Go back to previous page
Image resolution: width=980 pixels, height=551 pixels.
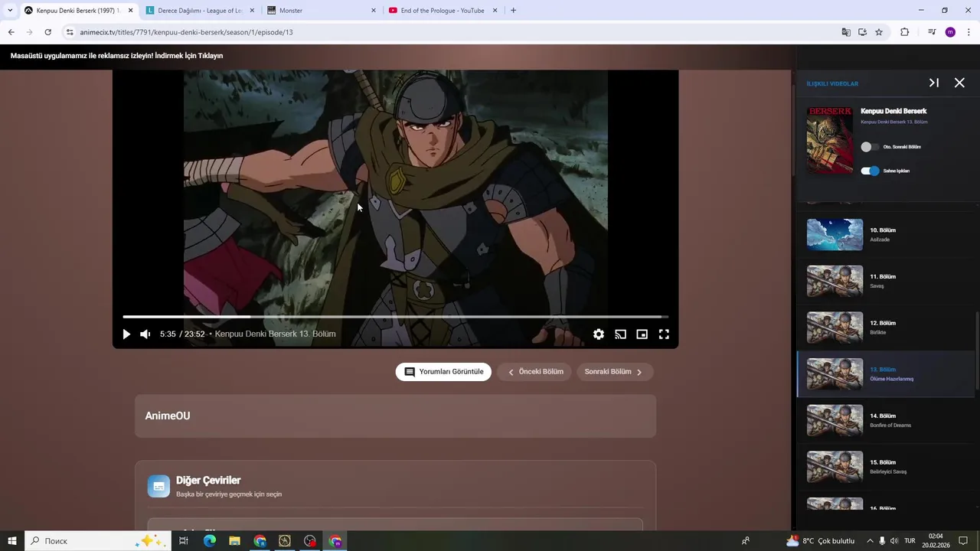(x=11, y=32)
